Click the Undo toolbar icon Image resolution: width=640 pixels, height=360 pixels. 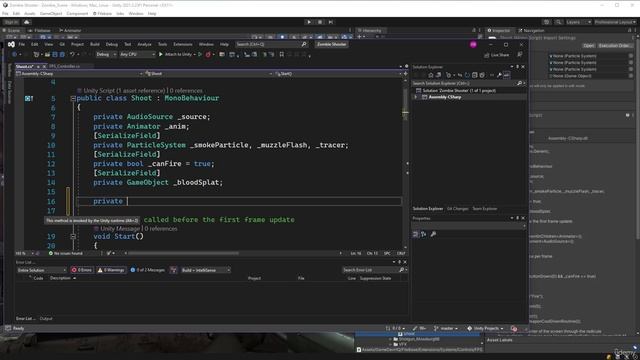[72, 54]
